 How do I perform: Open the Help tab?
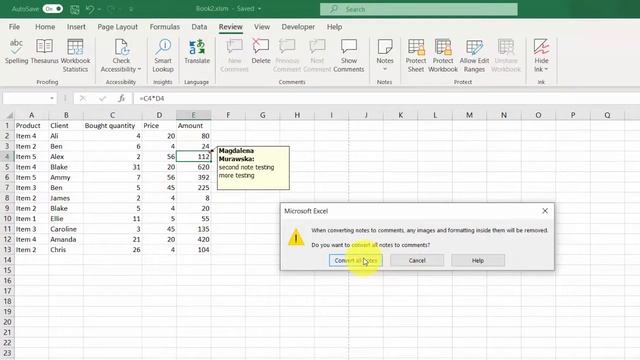coord(334,27)
